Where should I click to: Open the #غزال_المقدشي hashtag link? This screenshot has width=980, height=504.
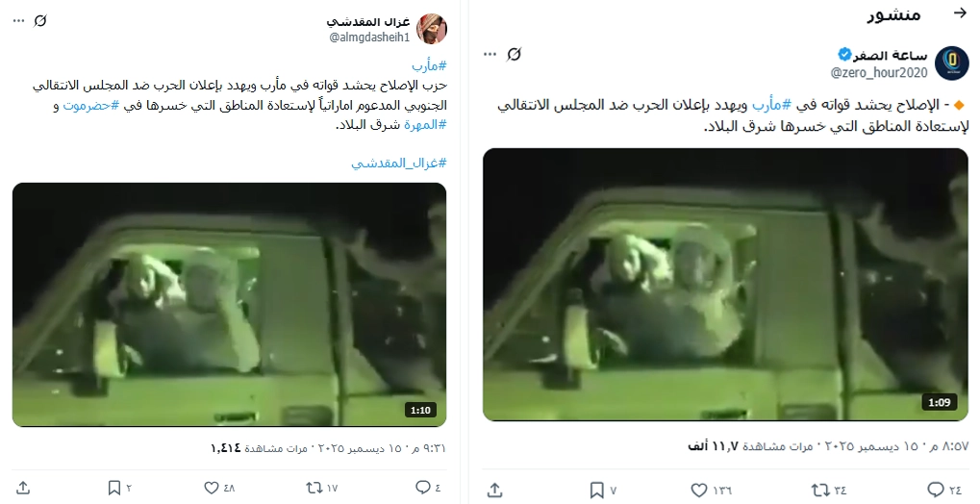click(x=399, y=164)
